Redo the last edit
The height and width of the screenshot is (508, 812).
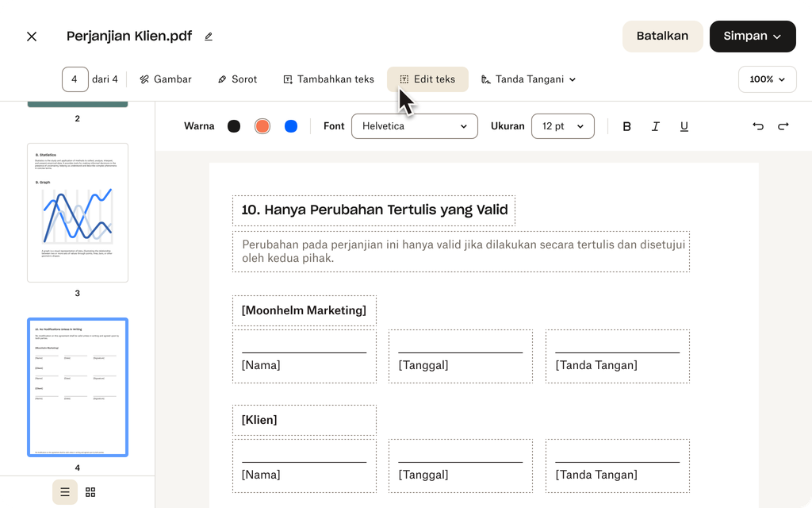coord(783,126)
